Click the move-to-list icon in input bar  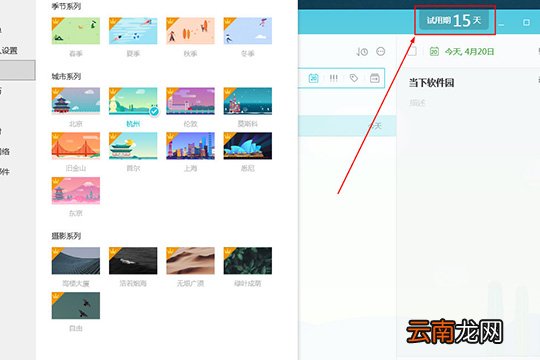pos(375,78)
